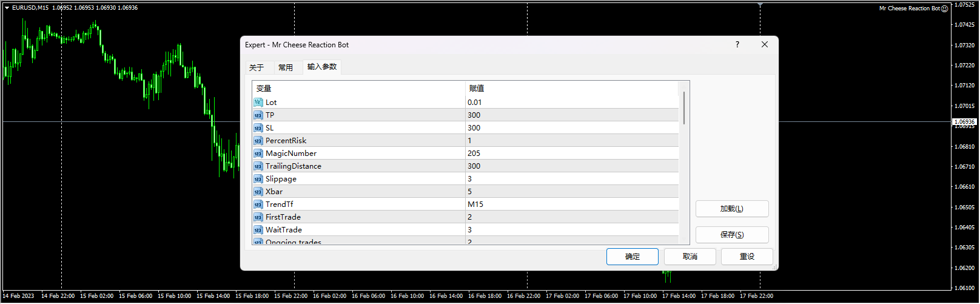Open the help question mark in dialog title bar

pyautogui.click(x=737, y=44)
